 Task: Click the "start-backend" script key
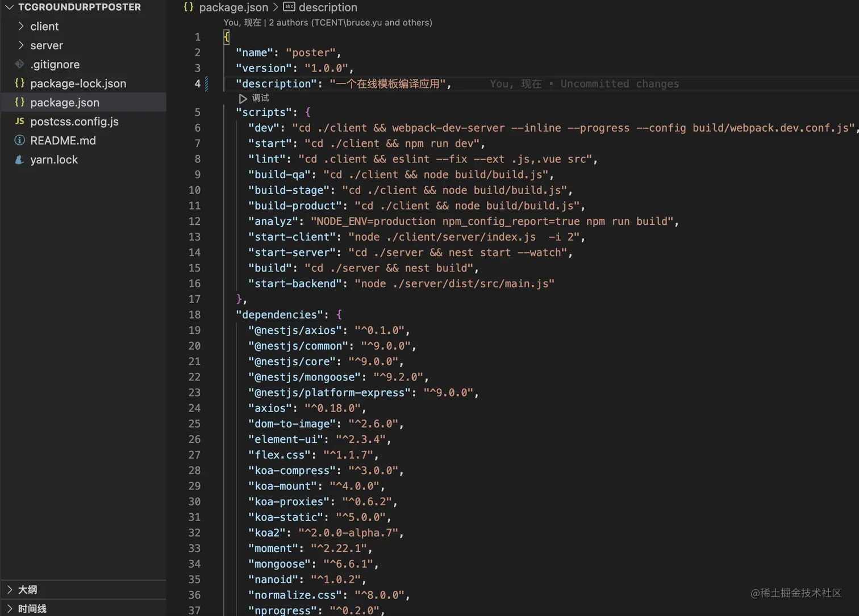tap(295, 283)
